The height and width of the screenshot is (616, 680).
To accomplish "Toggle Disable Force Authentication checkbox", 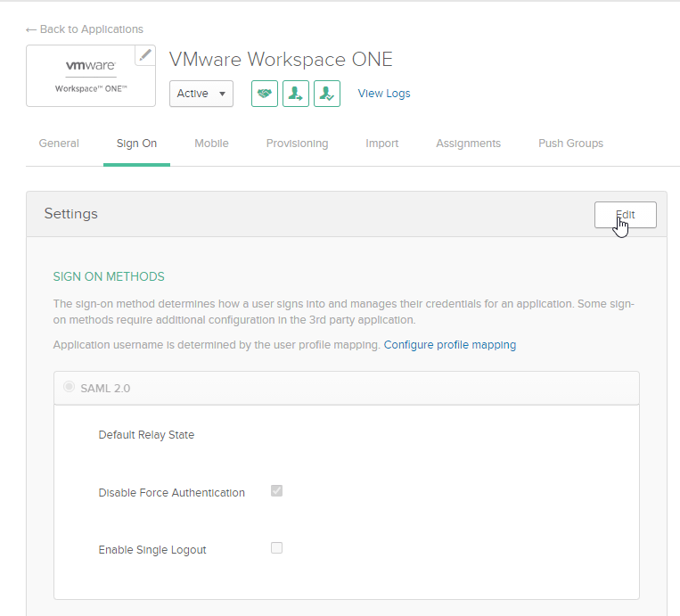I will click(276, 491).
